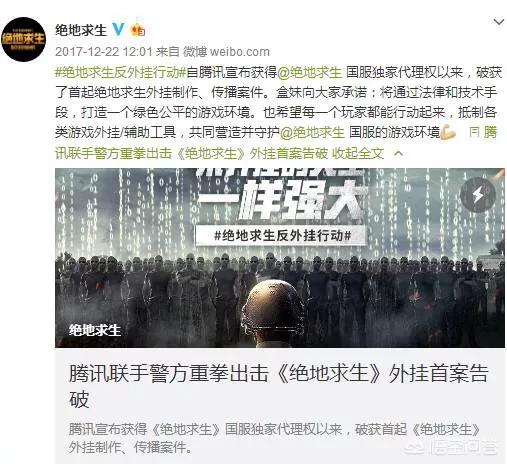Click 绝地求生 label on banner image
Image resolution: width=507 pixels, height=464 pixels.
pos(95,330)
